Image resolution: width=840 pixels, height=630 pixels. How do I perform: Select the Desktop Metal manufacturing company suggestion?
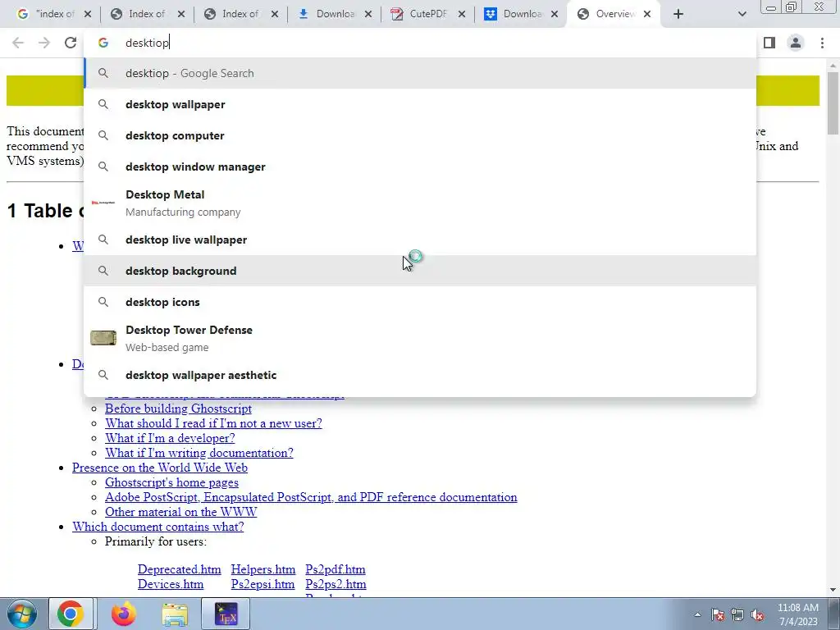coord(420,203)
